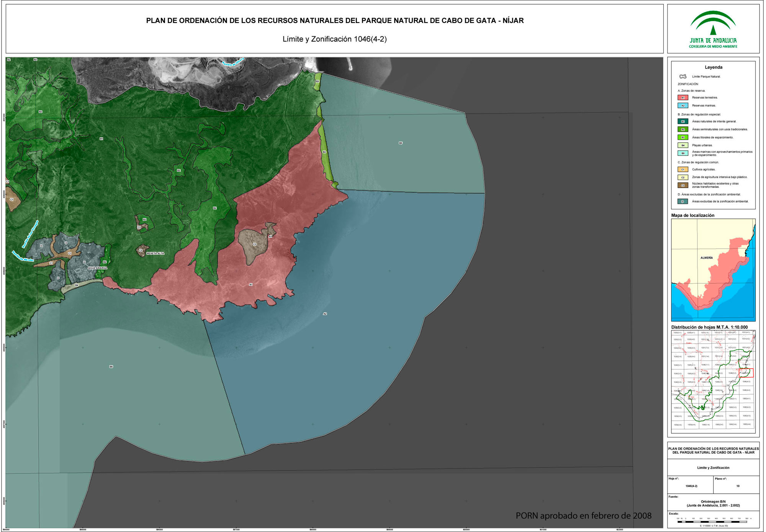Screen dimensions: 766x532
Task: Select the C2 pale yellow legend swatch
Action: (683, 177)
